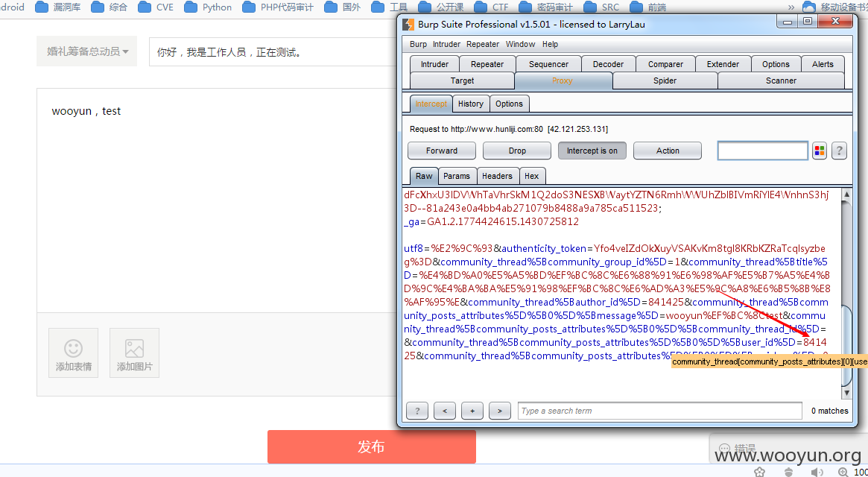Switch to the Alerts tab
The height and width of the screenshot is (477, 868).
(x=823, y=64)
